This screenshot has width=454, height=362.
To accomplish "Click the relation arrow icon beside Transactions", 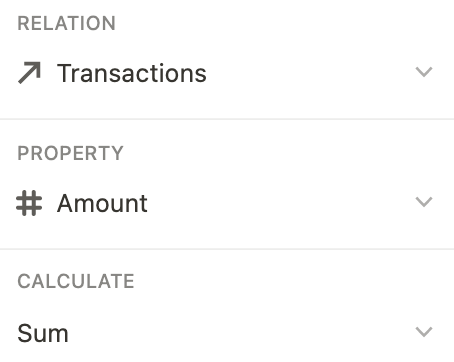I will [x=29, y=73].
